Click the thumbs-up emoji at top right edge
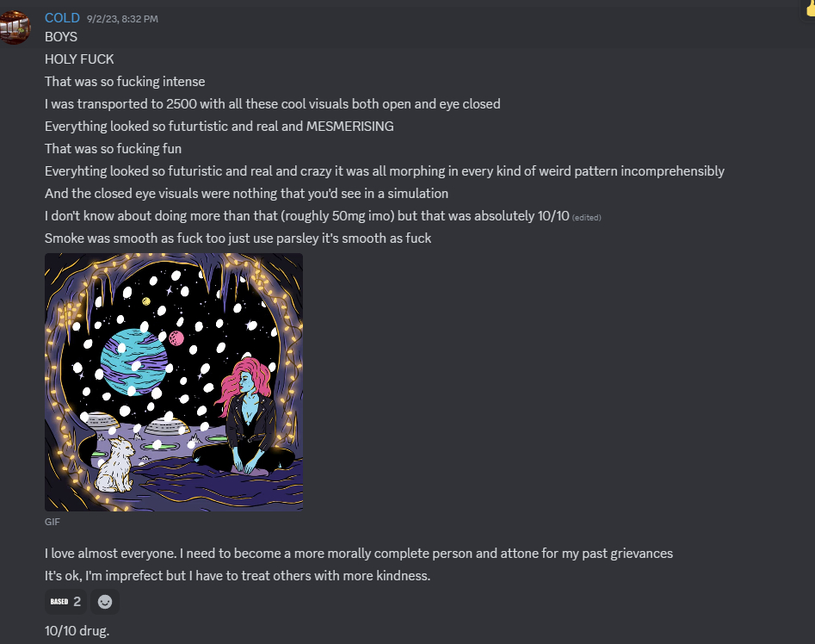 [x=810, y=9]
